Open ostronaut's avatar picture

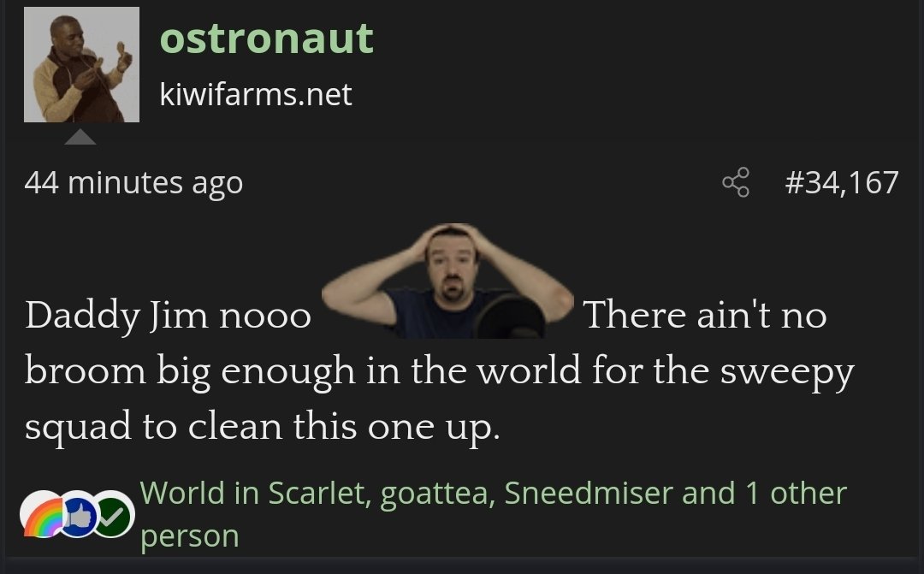point(81,65)
